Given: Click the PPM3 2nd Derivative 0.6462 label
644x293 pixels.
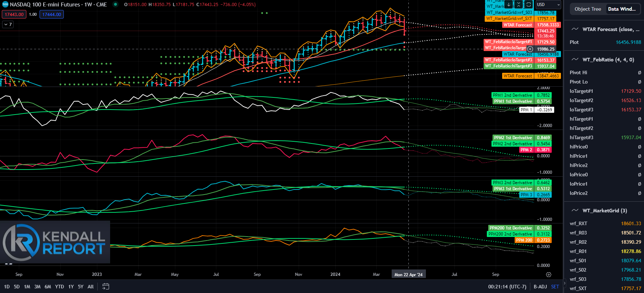Looking at the screenshot, I should (521, 183).
